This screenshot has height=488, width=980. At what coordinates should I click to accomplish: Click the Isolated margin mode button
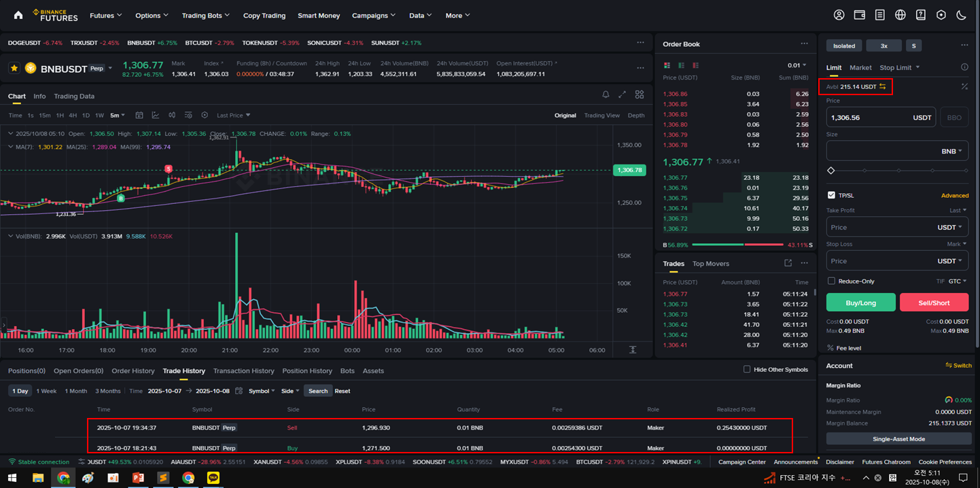tap(844, 46)
